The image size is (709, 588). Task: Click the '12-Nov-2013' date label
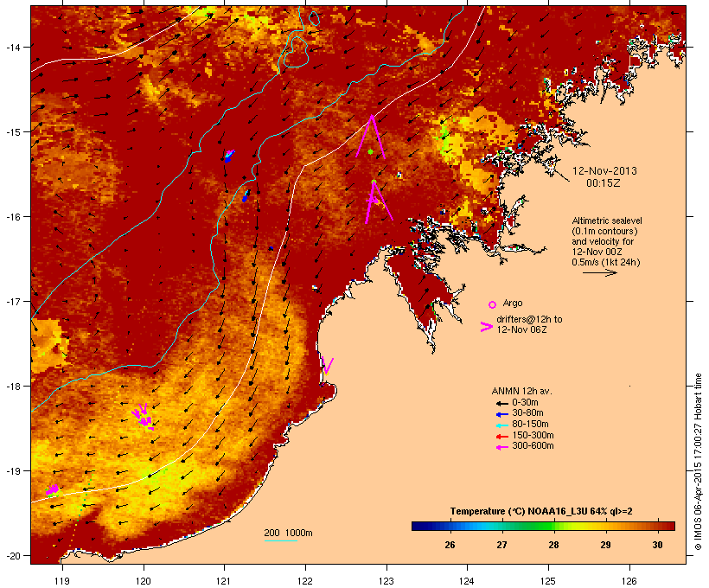pyautogui.click(x=604, y=171)
